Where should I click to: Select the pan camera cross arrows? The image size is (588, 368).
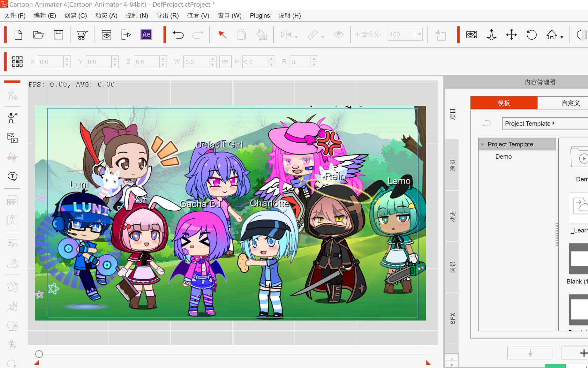(511, 34)
